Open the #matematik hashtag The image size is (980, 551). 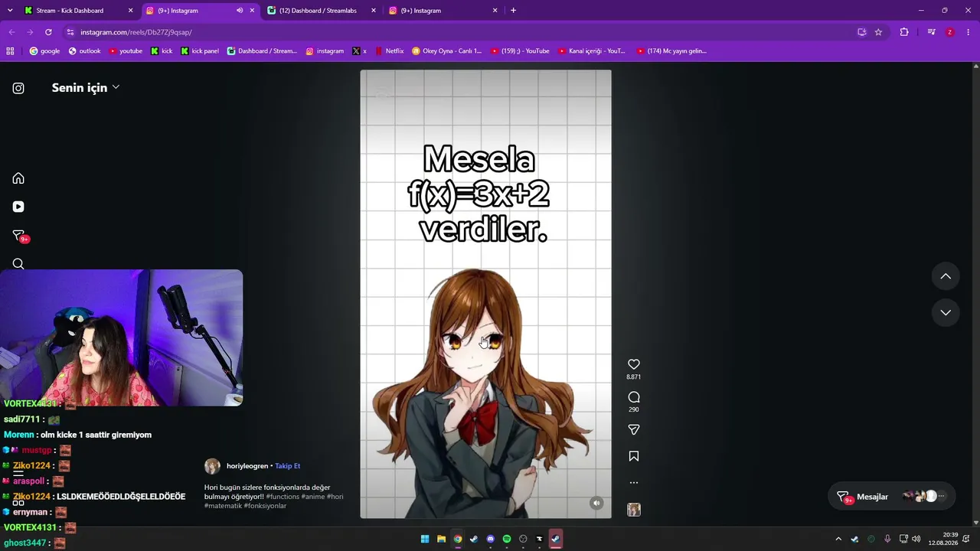pos(223,506)
